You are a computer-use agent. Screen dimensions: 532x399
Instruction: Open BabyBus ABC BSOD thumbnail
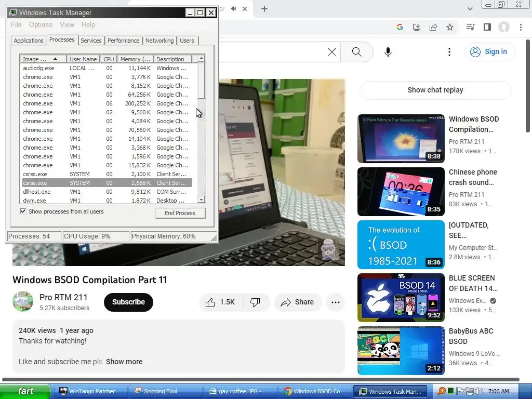click(401, 351)
